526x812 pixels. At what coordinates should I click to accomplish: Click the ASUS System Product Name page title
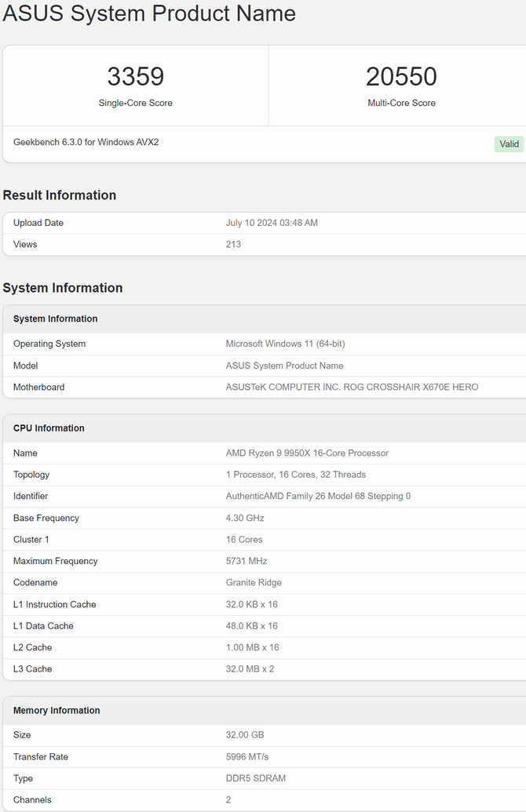(149, 13)
